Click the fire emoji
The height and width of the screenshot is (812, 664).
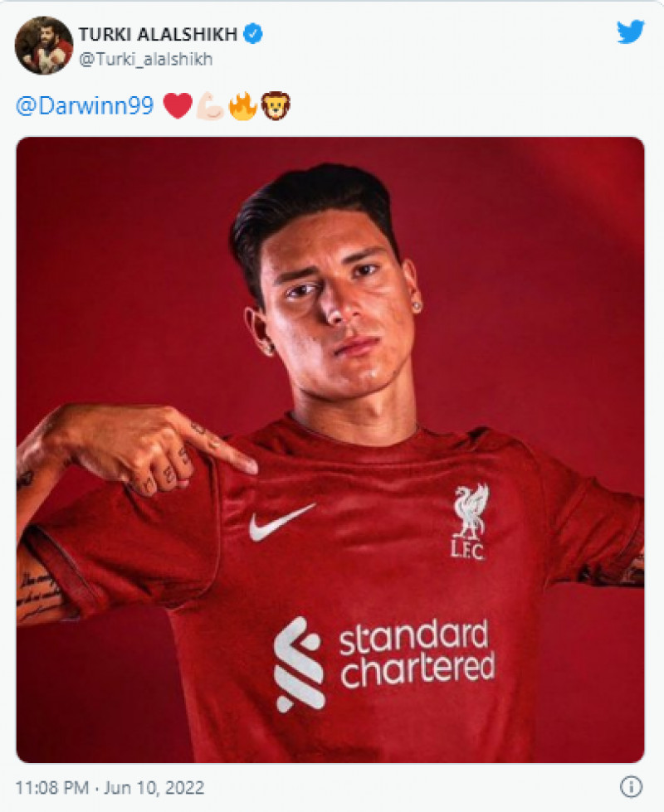[x=242, y=106]
